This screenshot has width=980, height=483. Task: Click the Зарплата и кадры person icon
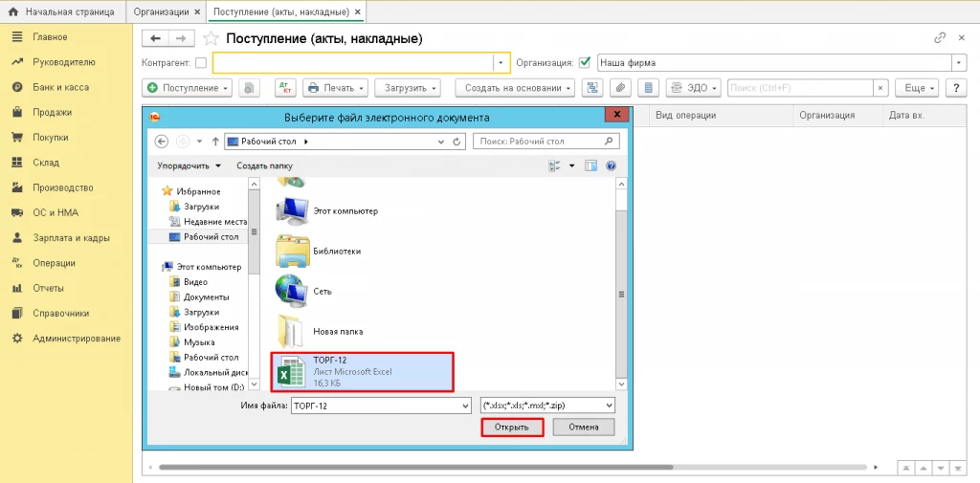point(17,238)
